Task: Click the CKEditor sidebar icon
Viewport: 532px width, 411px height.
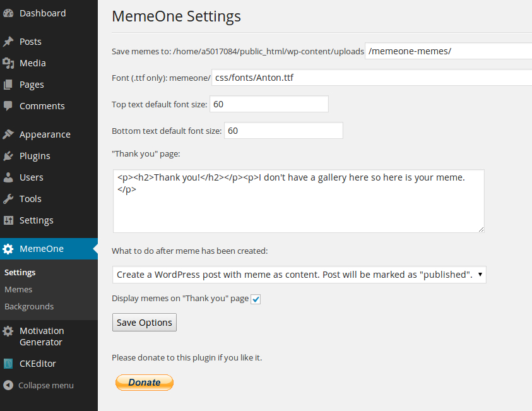Action: click(8, 364)
